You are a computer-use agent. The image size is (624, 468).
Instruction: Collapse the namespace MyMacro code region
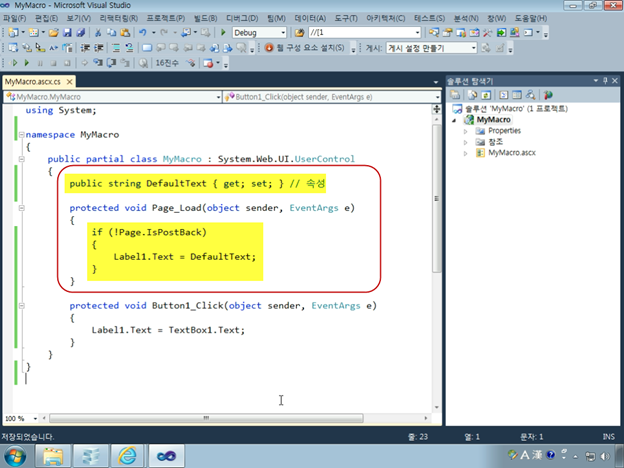pos(21,135)
